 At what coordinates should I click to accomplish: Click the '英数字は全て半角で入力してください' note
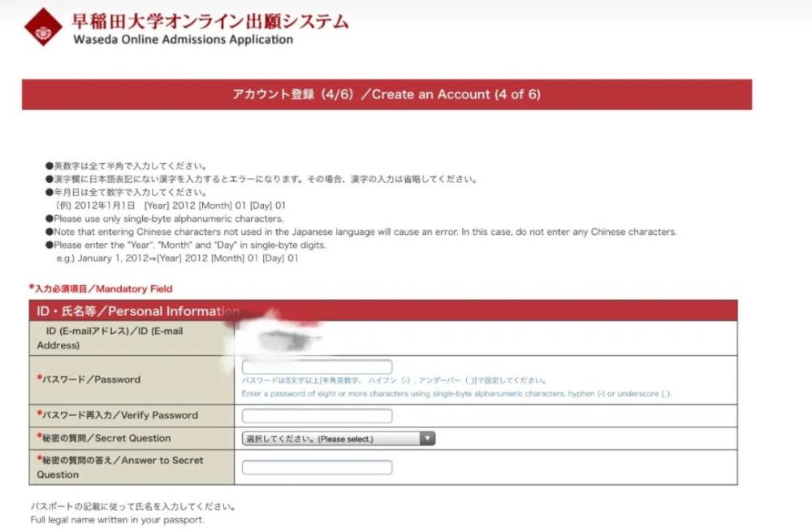[127, 166]
